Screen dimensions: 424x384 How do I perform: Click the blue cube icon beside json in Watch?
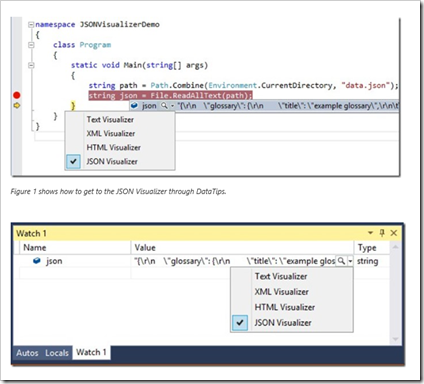(x=37, y=261)
